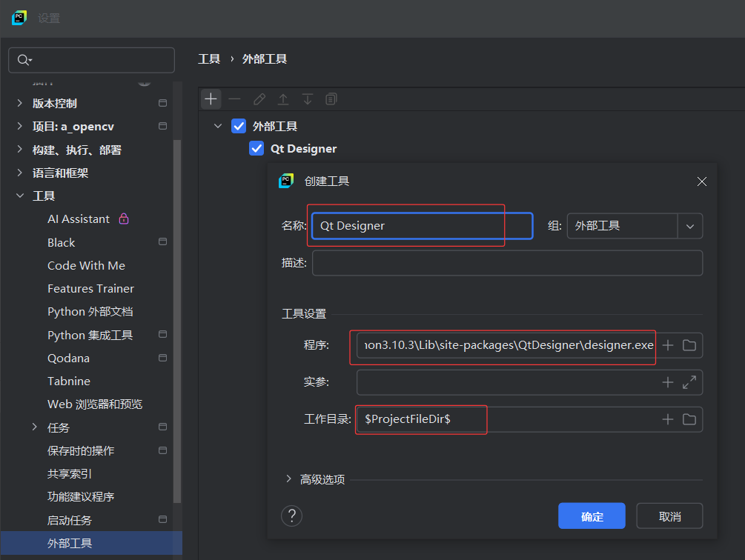Project-level icon beside 项目: a_opencv
This screenshot has width=745, height=560.
pyautogui.click(x=162, y=126)
